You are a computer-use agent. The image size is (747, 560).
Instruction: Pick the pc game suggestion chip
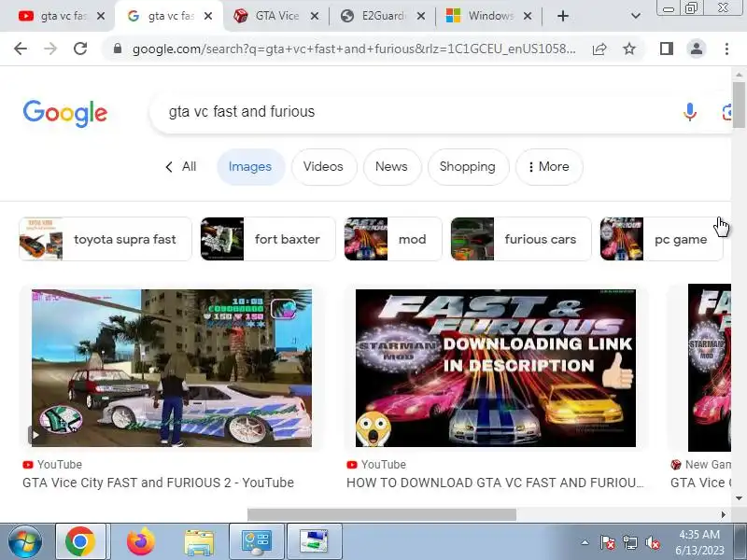661,239
